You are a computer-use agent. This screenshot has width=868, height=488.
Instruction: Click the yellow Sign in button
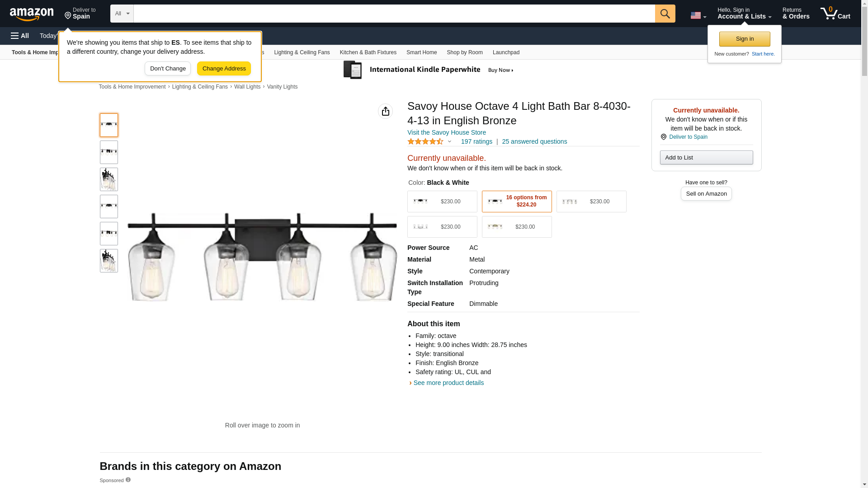744,39
